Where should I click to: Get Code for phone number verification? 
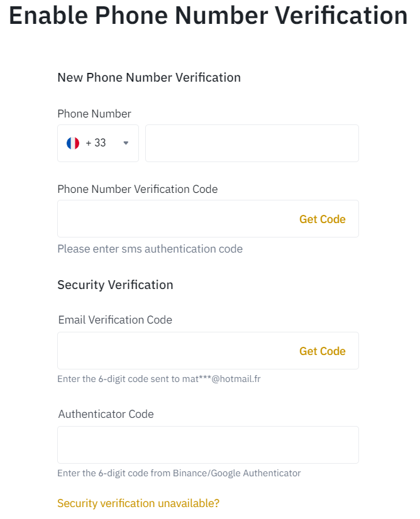(322, 219)
